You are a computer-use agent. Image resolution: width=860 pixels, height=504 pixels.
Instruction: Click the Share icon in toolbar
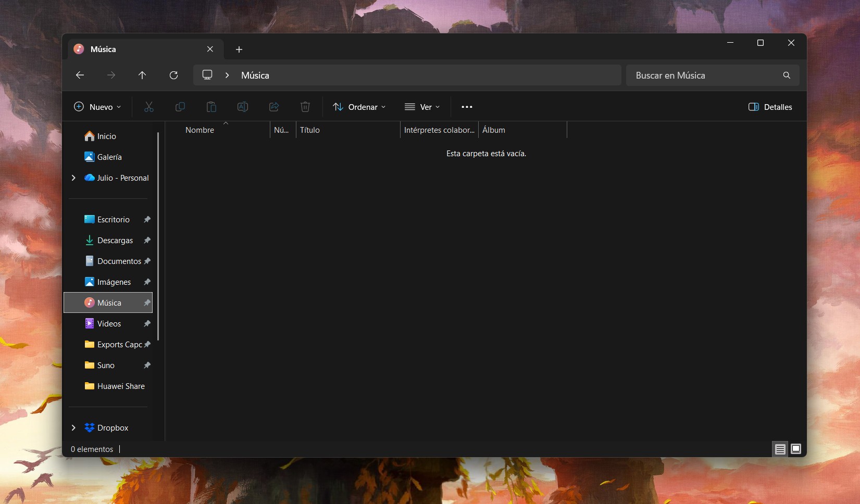pyautogui.click(x=274, y=107)
